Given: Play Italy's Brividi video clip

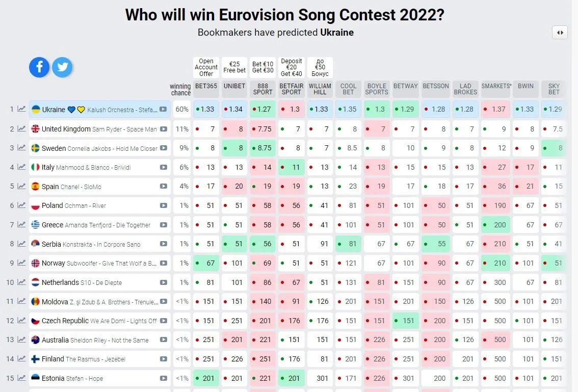Looking at the screenshot, I should click(x=163, y=167).
